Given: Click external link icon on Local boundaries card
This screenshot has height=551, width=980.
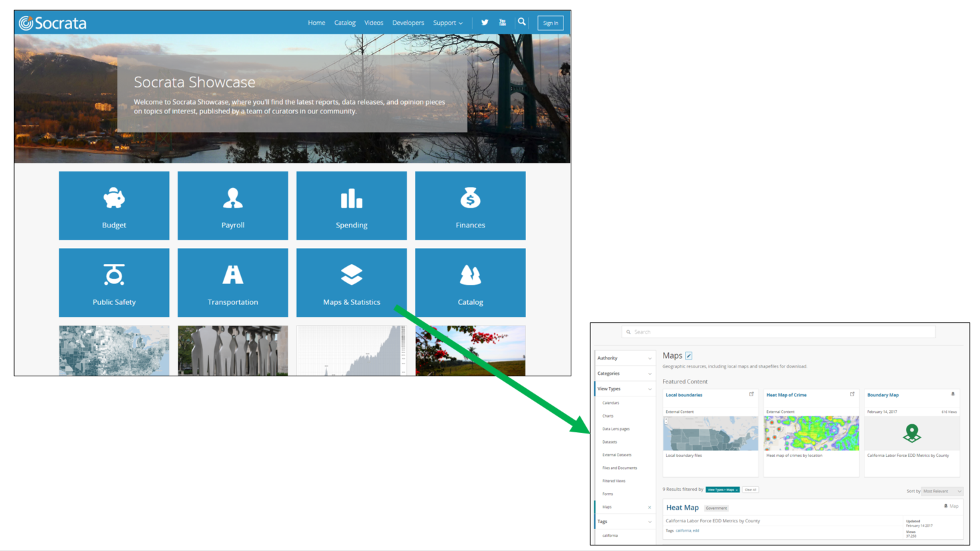Looking at the screenshot, I should pyautogui.click(x=752, y=394).
